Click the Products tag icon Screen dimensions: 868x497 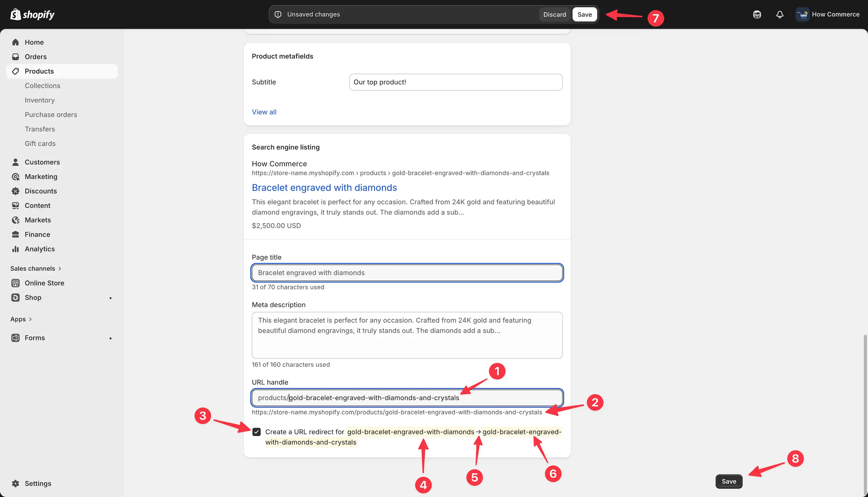pos(15,71)
